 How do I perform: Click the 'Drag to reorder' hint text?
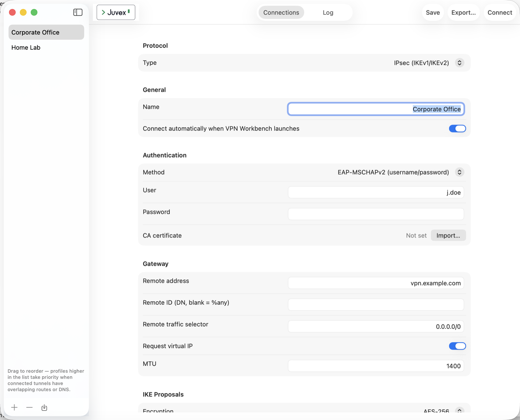[x=46, y=380]
